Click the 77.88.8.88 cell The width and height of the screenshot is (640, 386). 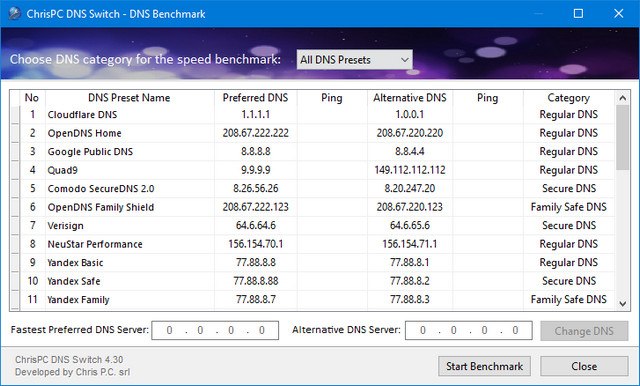[x=256, y=281]
